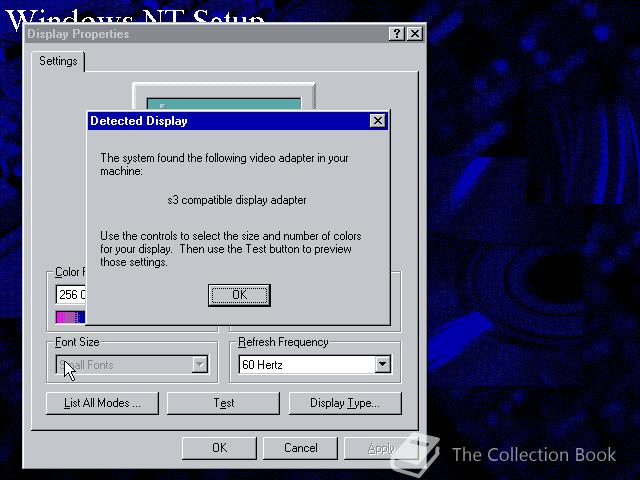640x480 pixels.
Task: Click "s3 compatible display adapter" text
Action: [237, 200]
